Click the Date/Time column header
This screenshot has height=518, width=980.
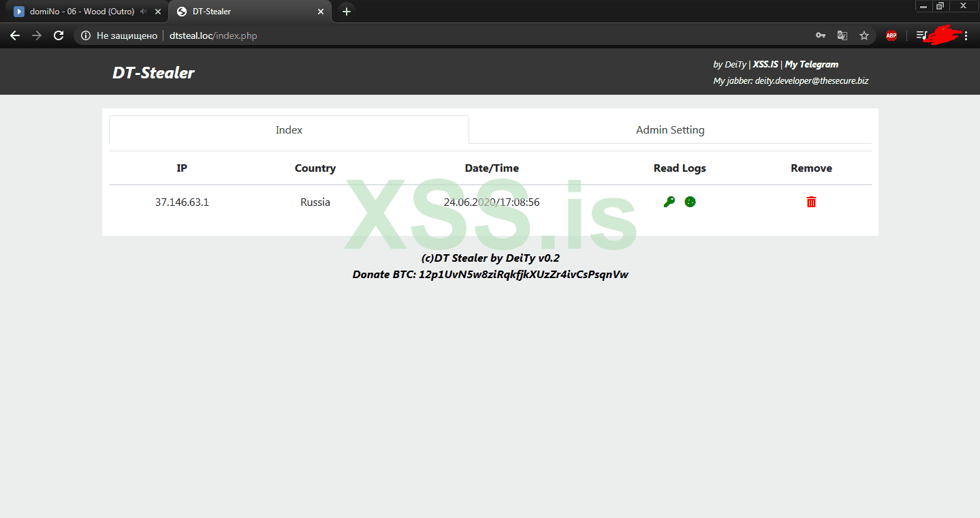(x=492, y=168)
